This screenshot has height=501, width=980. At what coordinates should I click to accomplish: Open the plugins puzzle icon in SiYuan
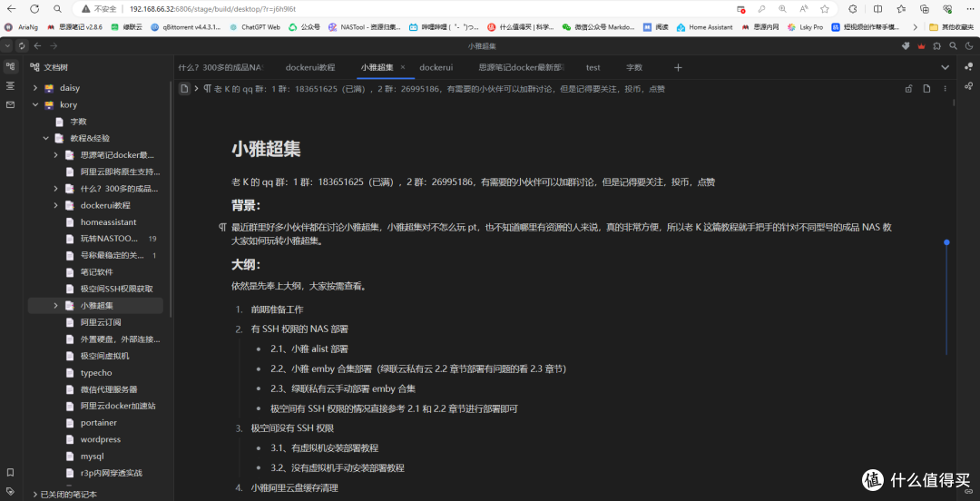(x=936, y=45)
